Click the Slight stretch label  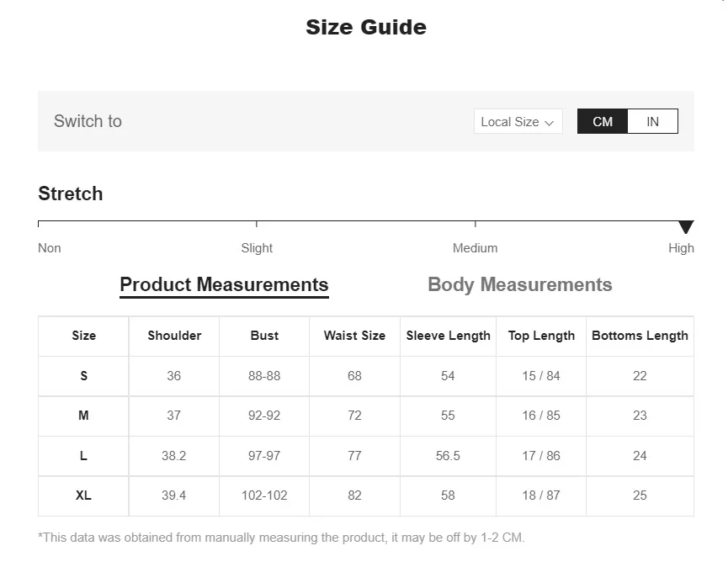[257, 248]
